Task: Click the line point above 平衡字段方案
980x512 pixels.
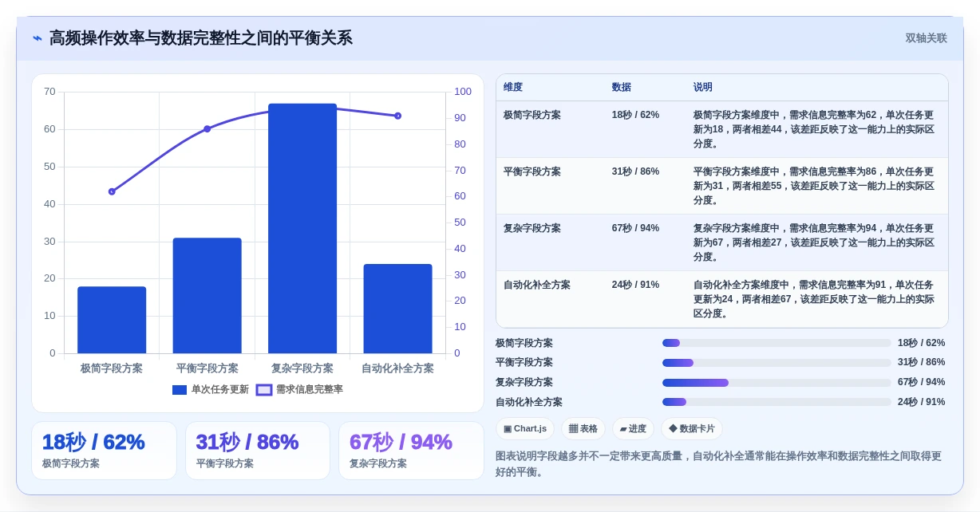Action: (207, 128)
